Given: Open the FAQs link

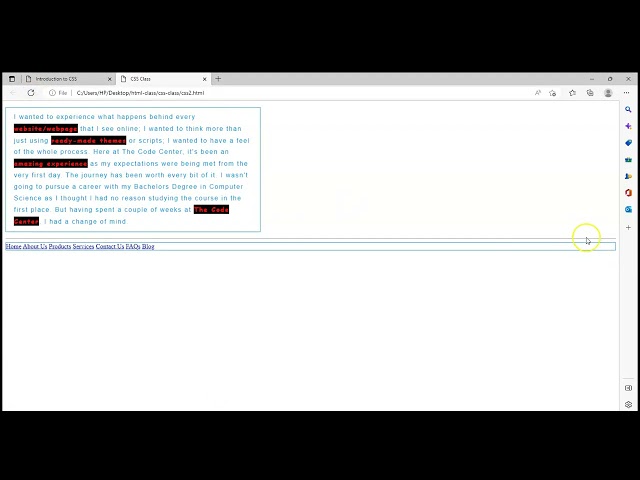Looking at the screenshot, I should click(x=133, y=247).
